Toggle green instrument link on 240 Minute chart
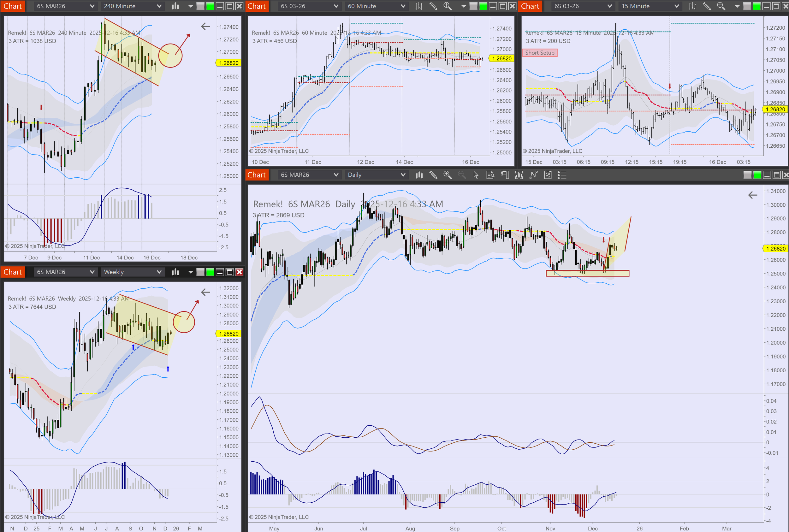The height and width of the screenshot is (532, 789). (x=210, y=6)
